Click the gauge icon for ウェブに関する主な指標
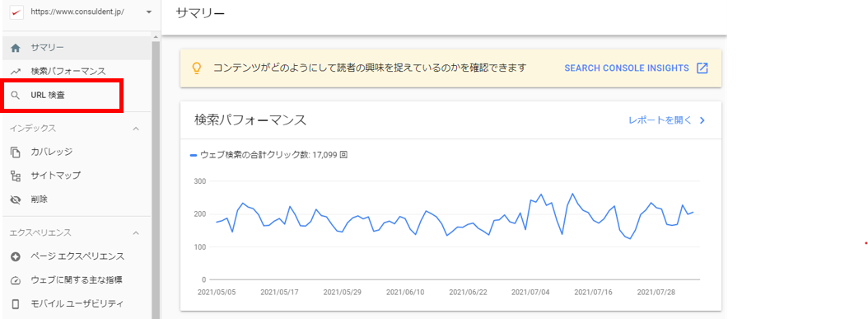The height and width of the screenshot is (319, 868). click(x=16, y=280)
